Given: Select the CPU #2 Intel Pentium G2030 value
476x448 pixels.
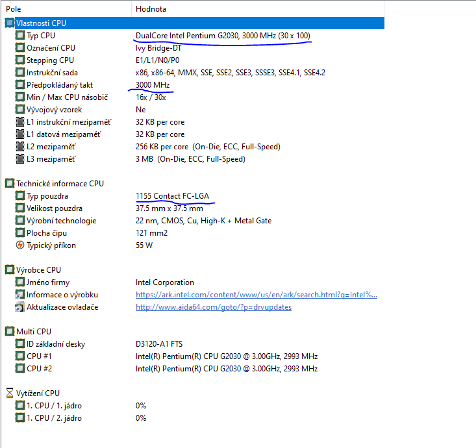Looking at the screenshot, I should point(227,369).
